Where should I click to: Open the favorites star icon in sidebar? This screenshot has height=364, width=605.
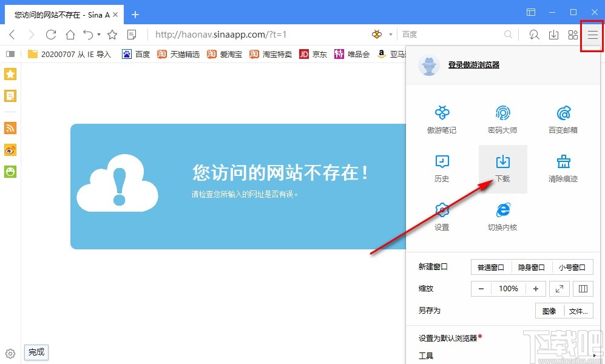pyautogui.click(x=10, y=73)
